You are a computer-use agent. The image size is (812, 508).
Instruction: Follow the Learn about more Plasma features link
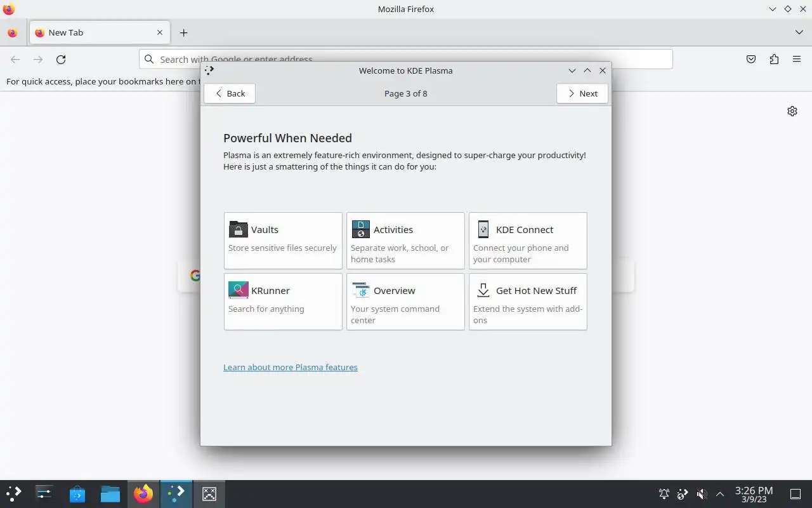click(x=291, y=367)
